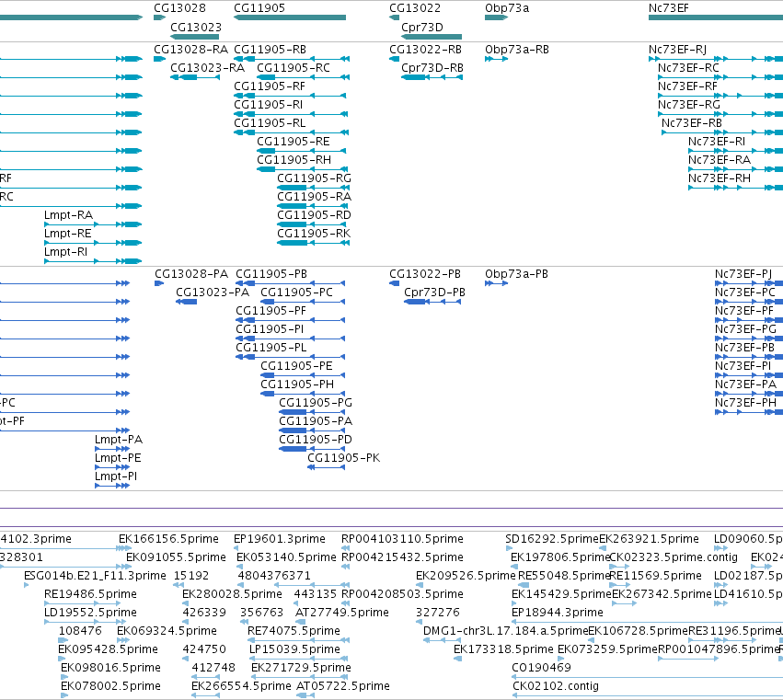Select the Nc73EF gene label
The height and width of the screenshot is (700, 783).
pyautogui.click(x=668, y=8)
